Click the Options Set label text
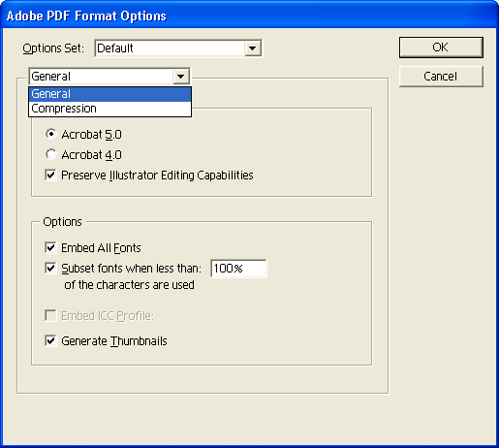The image size is (499, 448). coord(53,48)
